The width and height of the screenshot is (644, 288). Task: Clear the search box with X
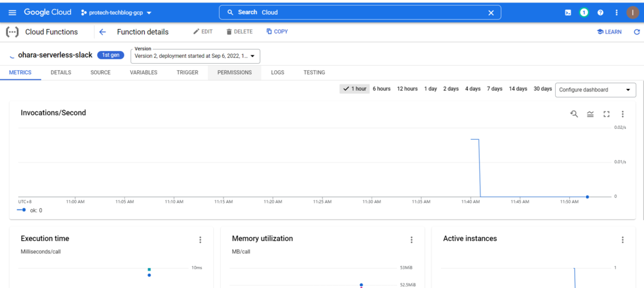pos(491,12)
